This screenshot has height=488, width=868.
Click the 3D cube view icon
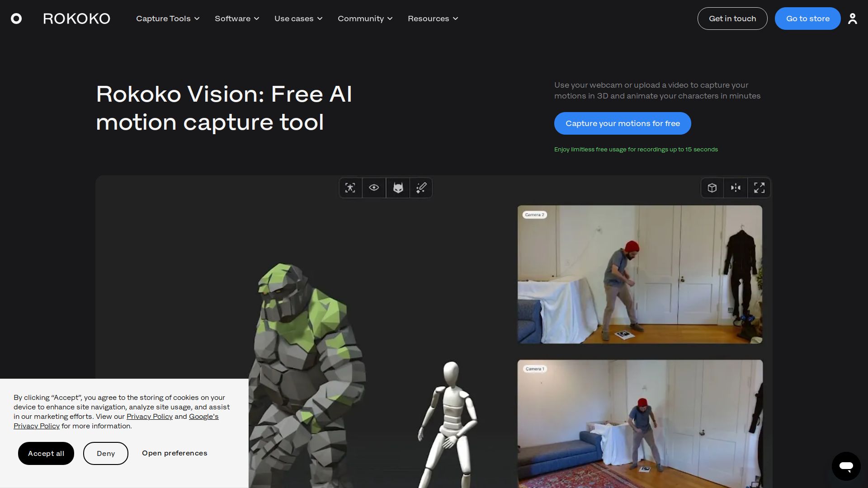tap(712, 188)
